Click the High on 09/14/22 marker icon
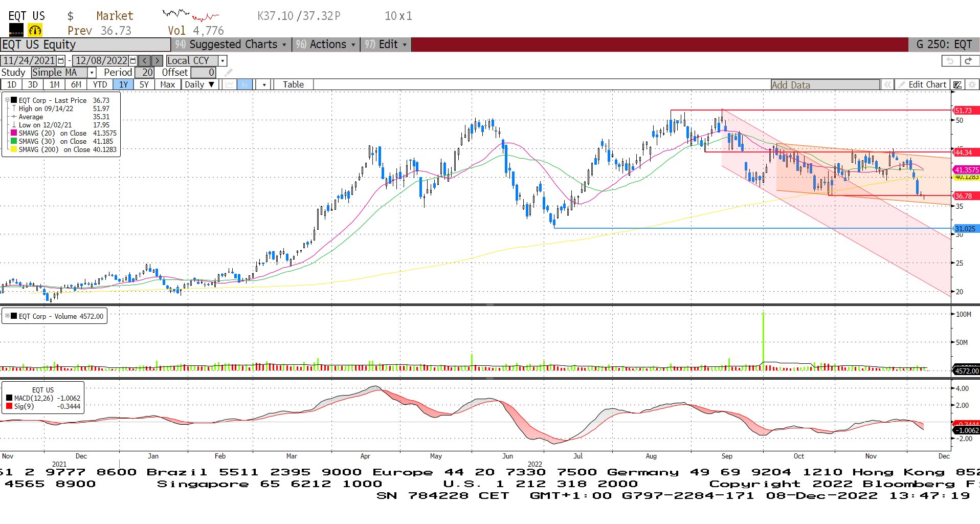This screenshot has width=980, height=524. coord(14,108)
